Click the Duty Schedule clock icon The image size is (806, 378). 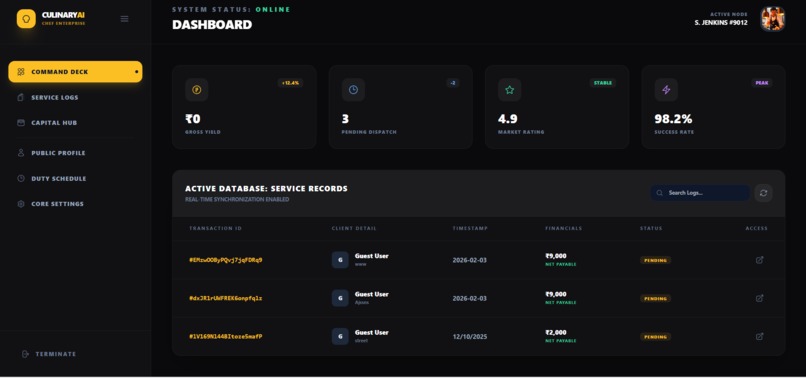coord(21,179)
